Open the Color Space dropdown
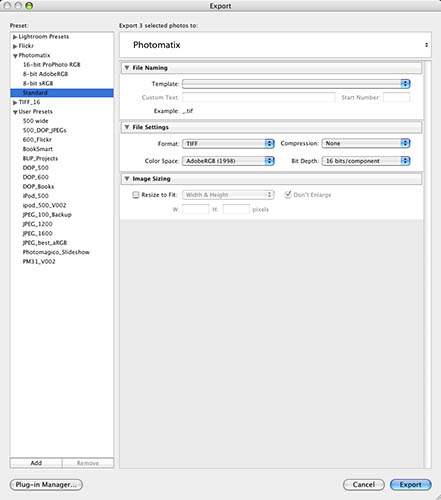441x500 pixels. [x=228, y=161]
